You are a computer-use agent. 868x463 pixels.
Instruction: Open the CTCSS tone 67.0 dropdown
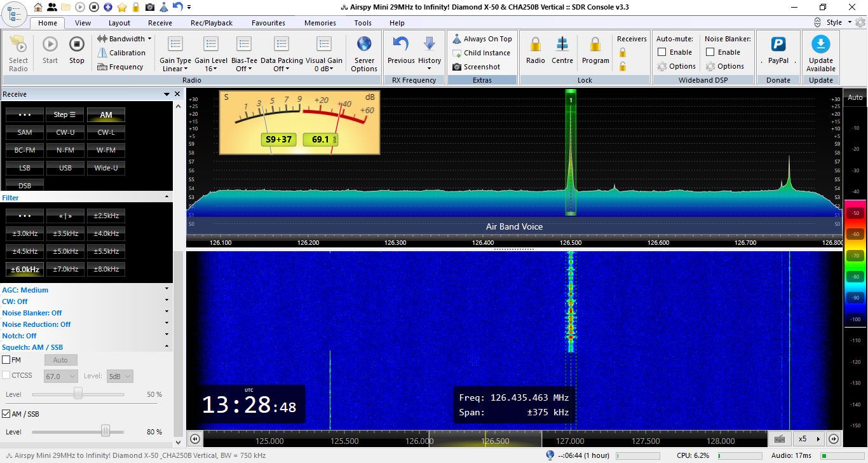pyautogui.click(x=60, y=377)
